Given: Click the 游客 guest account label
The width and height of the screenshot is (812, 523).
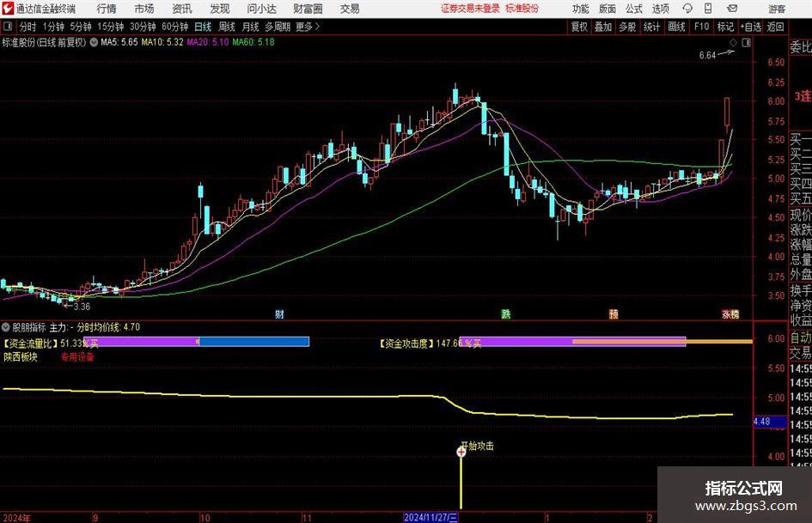Looking at the screenshot, I should coord(777,9).
